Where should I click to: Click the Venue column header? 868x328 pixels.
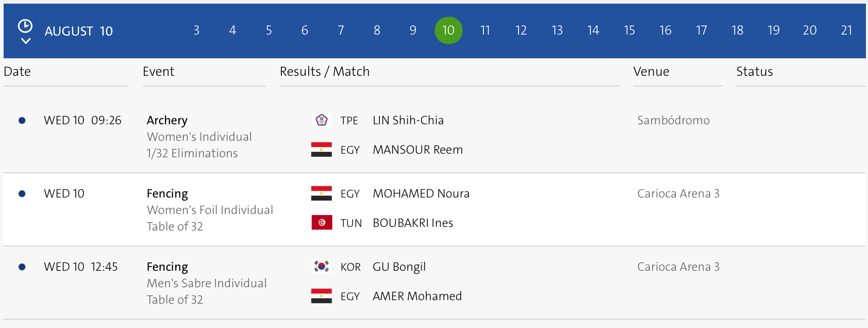pos(651,72)
